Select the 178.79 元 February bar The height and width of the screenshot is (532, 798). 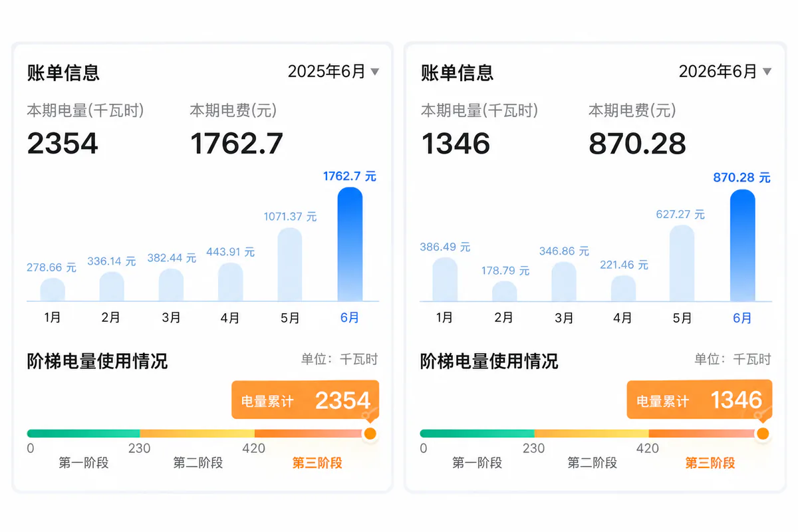[504, 291]
